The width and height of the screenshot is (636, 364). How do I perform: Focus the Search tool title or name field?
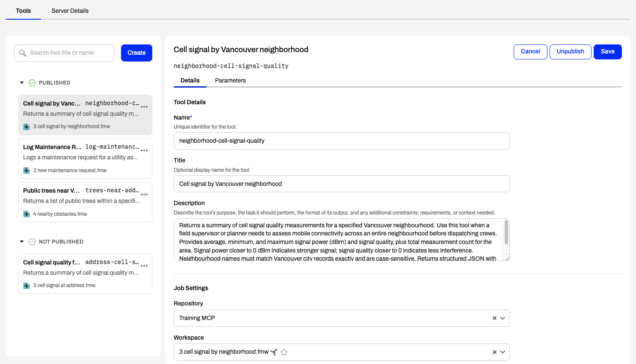[x=64, y=53]
